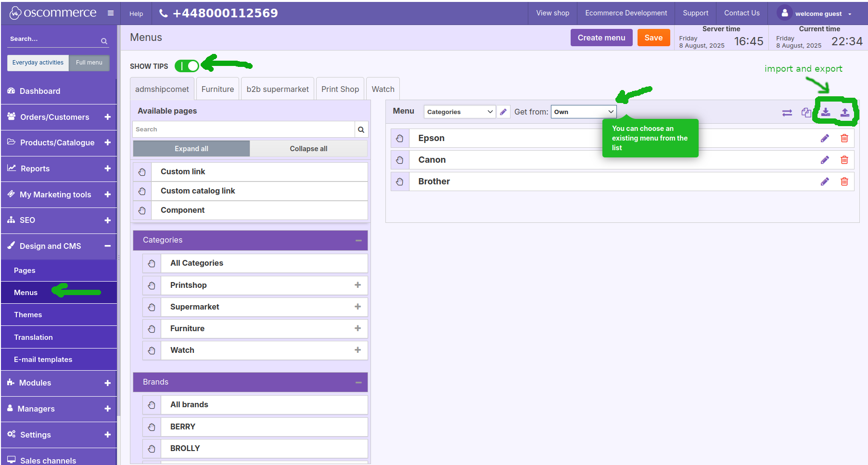The height and width of the screenshot is (465, 868).
Task: Click the Help link in top bar
Action: tap(136, 13)
